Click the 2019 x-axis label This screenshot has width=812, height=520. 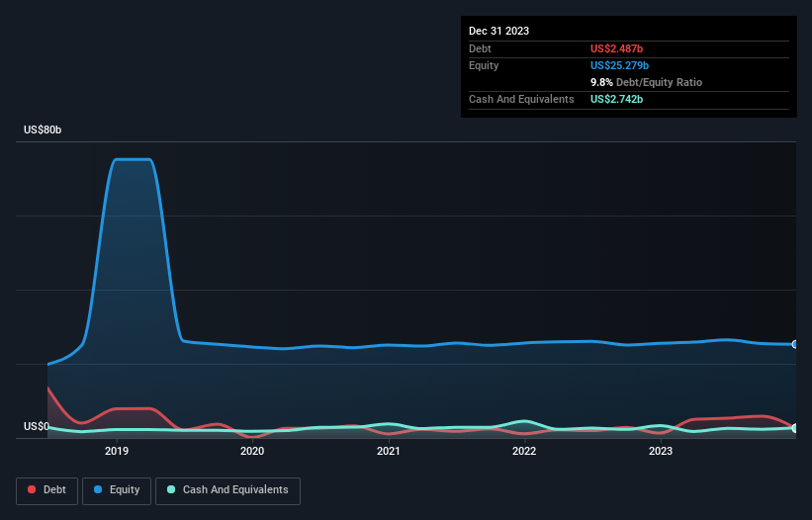point(117,451)
